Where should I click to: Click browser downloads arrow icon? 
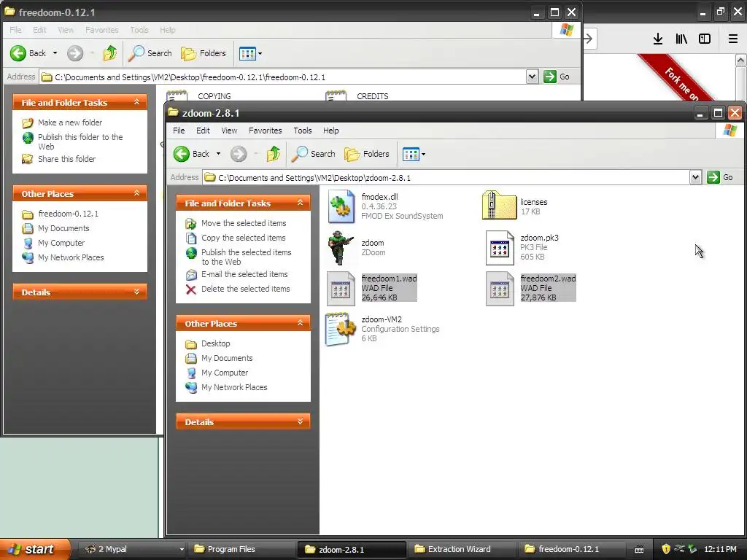point(658,39)
